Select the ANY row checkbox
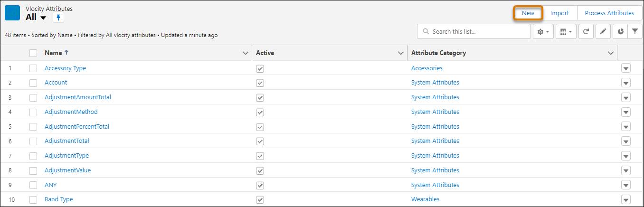 33,185
